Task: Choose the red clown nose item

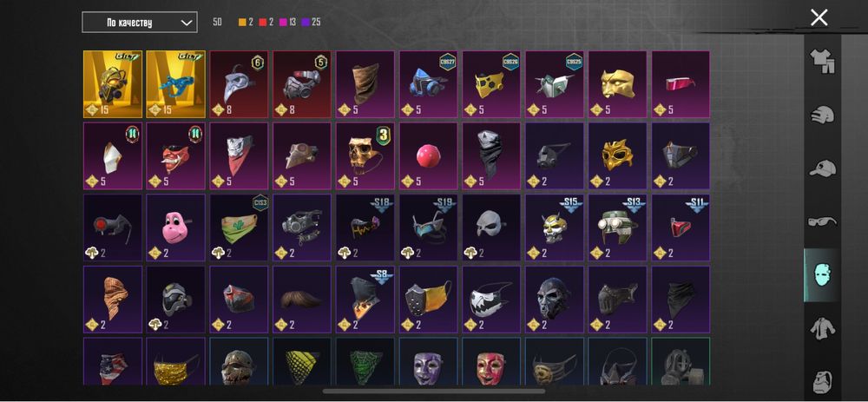Action: [429, 155]
